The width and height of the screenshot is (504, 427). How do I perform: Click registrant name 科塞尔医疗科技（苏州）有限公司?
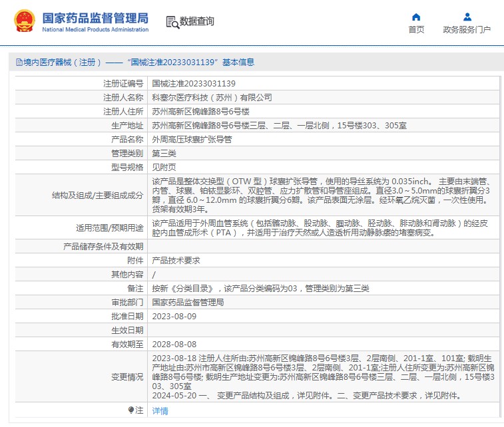tap(212, 97)
